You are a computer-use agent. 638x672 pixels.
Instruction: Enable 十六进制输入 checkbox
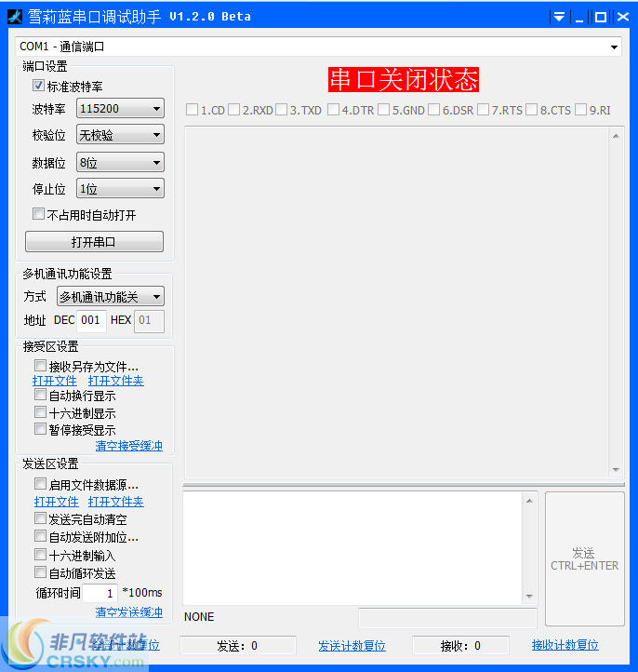[40, 555]
